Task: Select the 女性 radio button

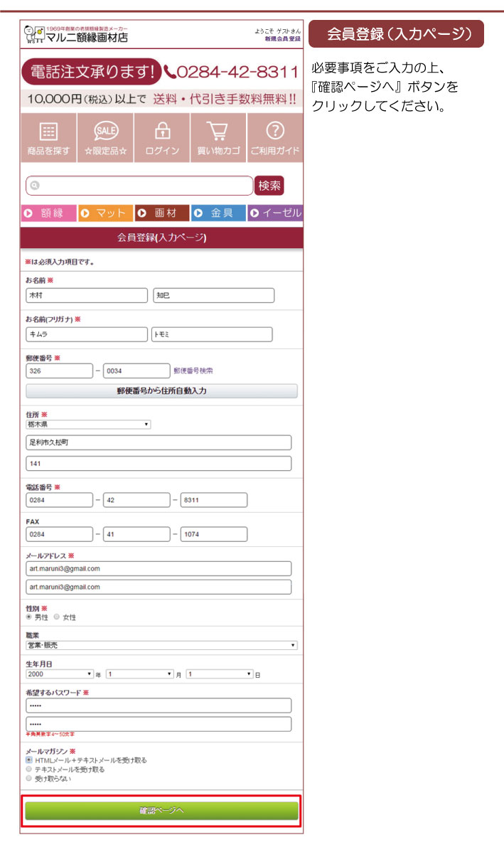Action: (x=57, y=617)
